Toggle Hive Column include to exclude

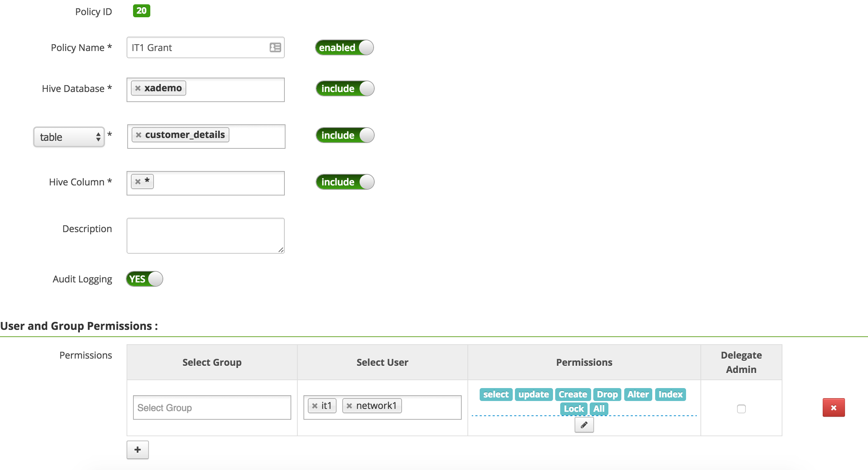pyautogui.click(x=344, y=182)
